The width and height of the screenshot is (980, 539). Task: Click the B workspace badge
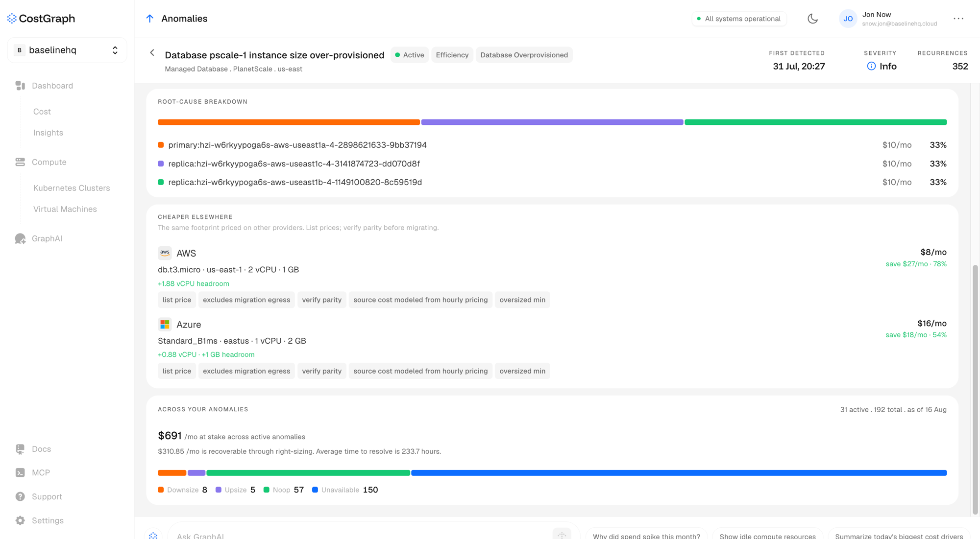click(20, 50)
